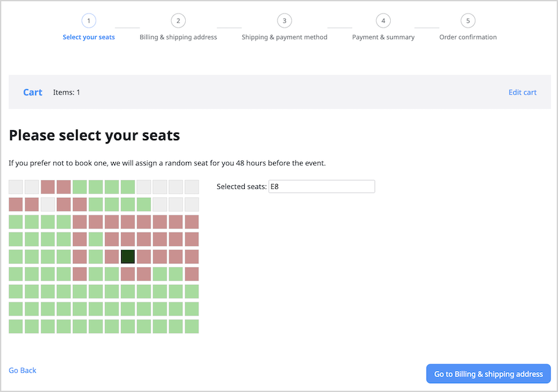Viewport: 558px width, 392px height.
Task: Open the Cart link in the cart bar
Action: tap(32, 92)
